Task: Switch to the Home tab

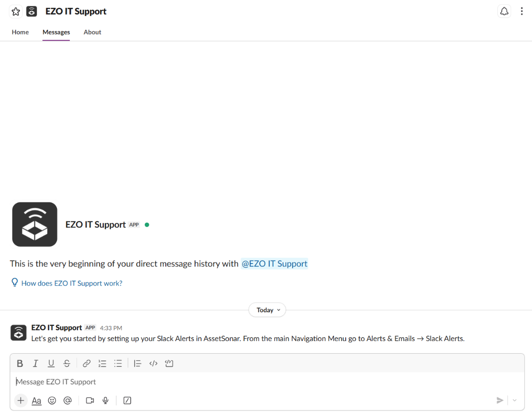Action: (x=20, y=32)
